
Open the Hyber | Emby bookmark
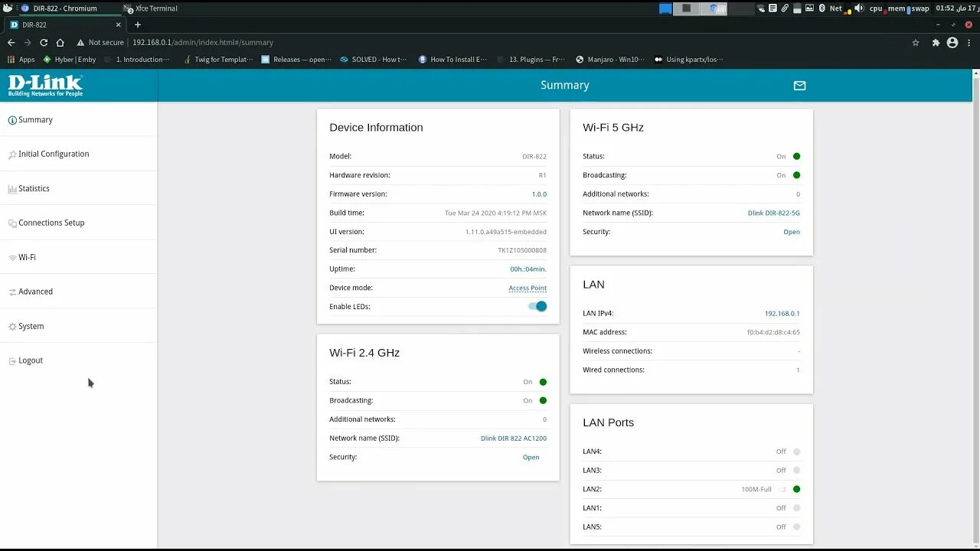pyautogui.click(x=69, y=60)
